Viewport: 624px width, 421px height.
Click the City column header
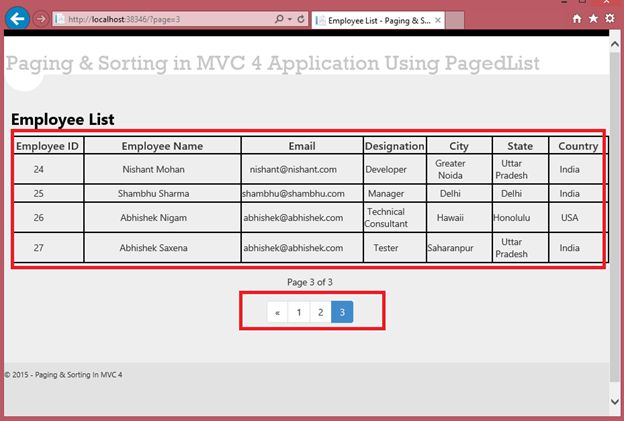(x=459, y=146)
